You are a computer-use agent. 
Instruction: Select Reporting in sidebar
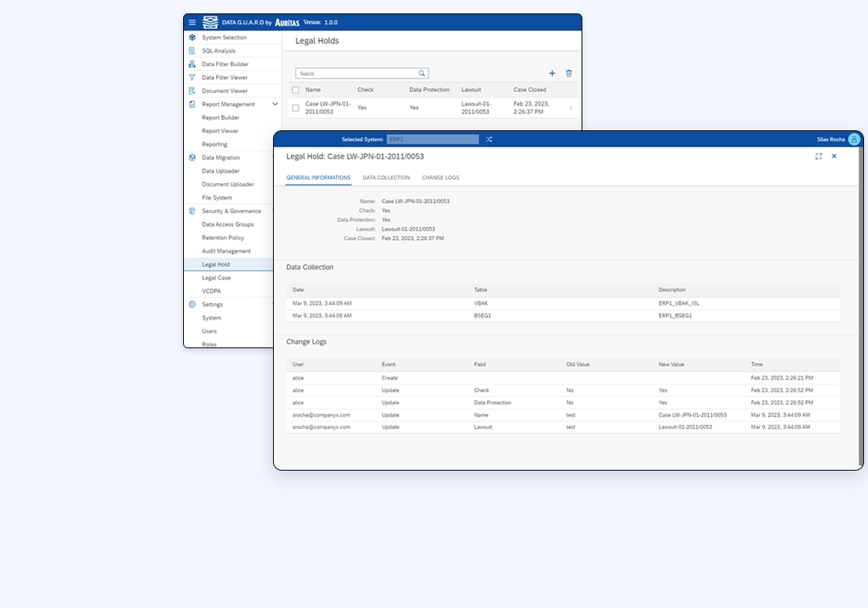click(215, 144)
